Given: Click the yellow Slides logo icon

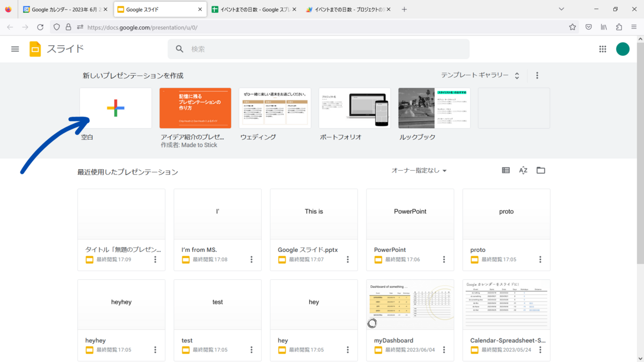Looking at the screenshot, I should click(35, 49).
